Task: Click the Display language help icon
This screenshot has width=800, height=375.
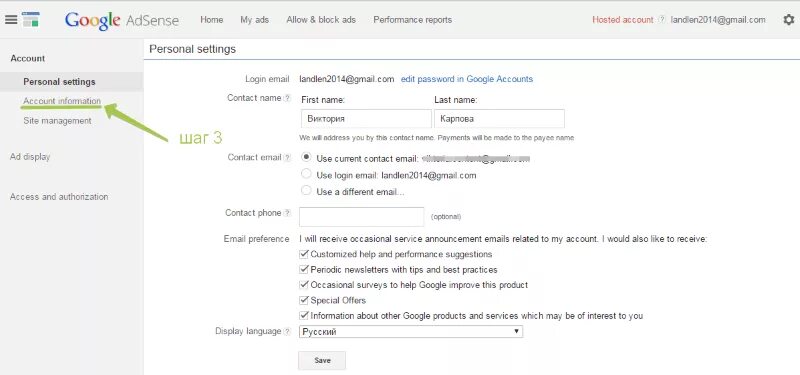Action: pos(287,331)
